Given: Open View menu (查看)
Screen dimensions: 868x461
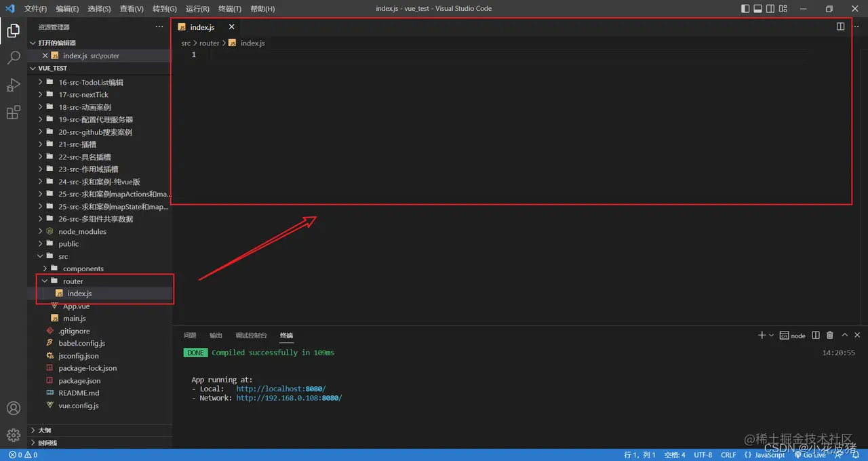Looking at the screenshot, I should (132, 9).
